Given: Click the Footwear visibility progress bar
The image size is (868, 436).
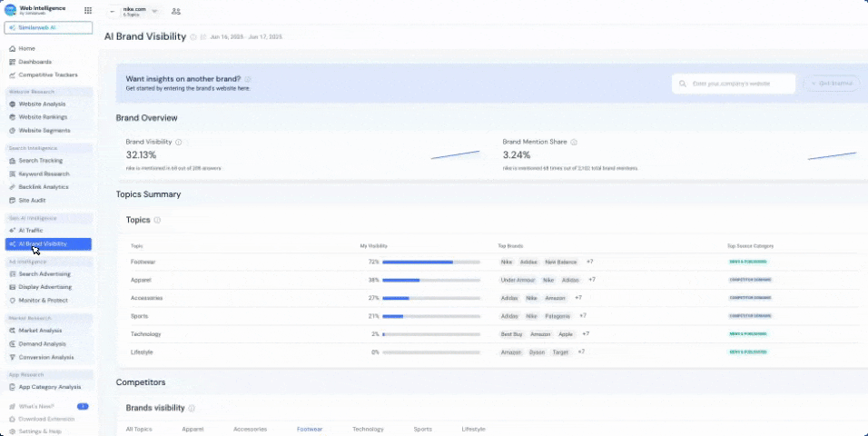Looking at the screenshot, I should point(430,262).
